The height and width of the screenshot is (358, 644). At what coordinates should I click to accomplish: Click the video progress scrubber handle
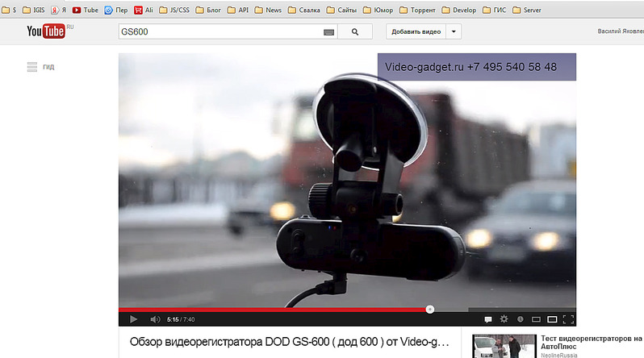429,309
